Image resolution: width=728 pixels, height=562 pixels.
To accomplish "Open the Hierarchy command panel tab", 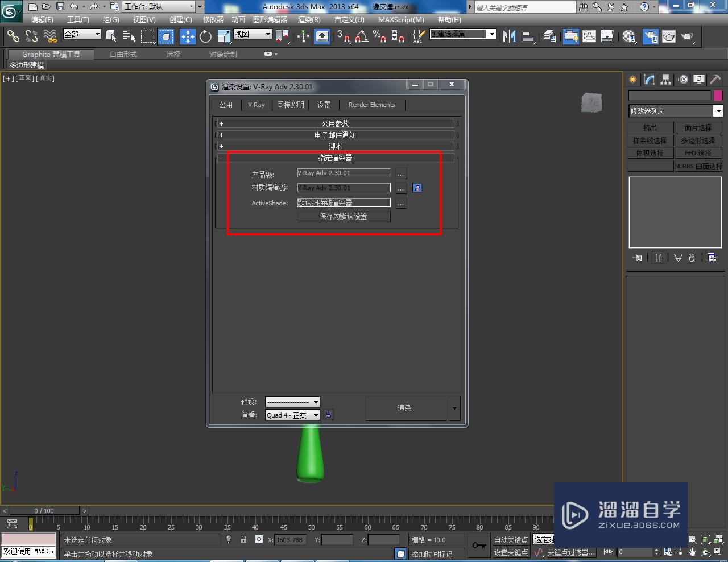I will coord(666,80).
